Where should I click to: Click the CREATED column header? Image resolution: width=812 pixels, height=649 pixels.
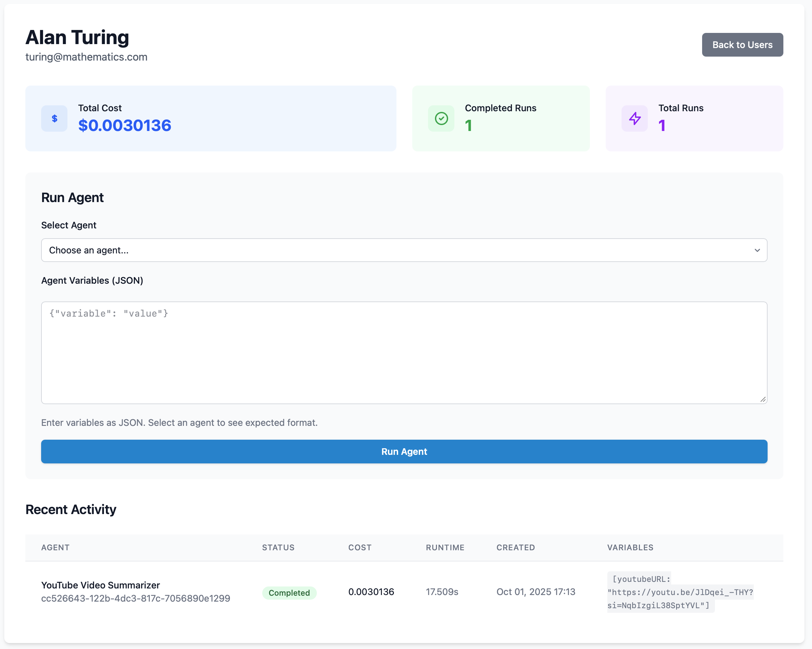pos(515,547)
